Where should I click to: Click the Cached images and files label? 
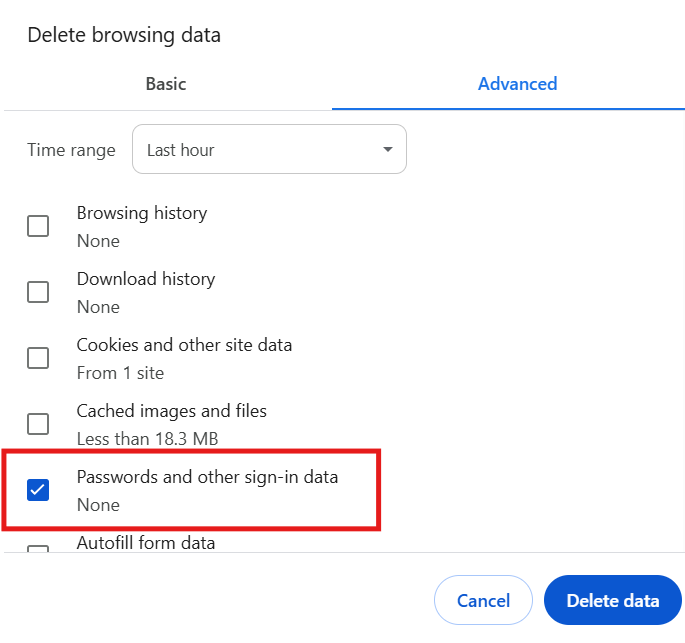[x=172, y=411]
